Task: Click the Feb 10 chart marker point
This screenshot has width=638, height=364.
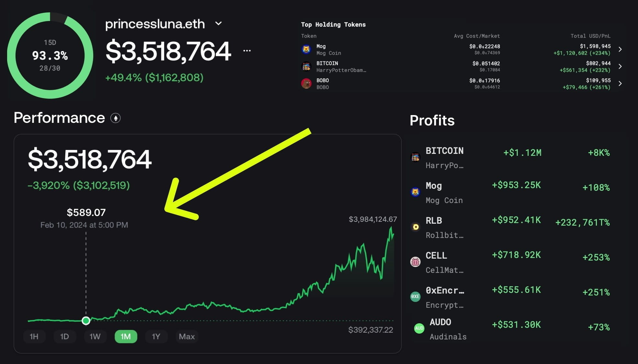Action: [x=86, y=321]
